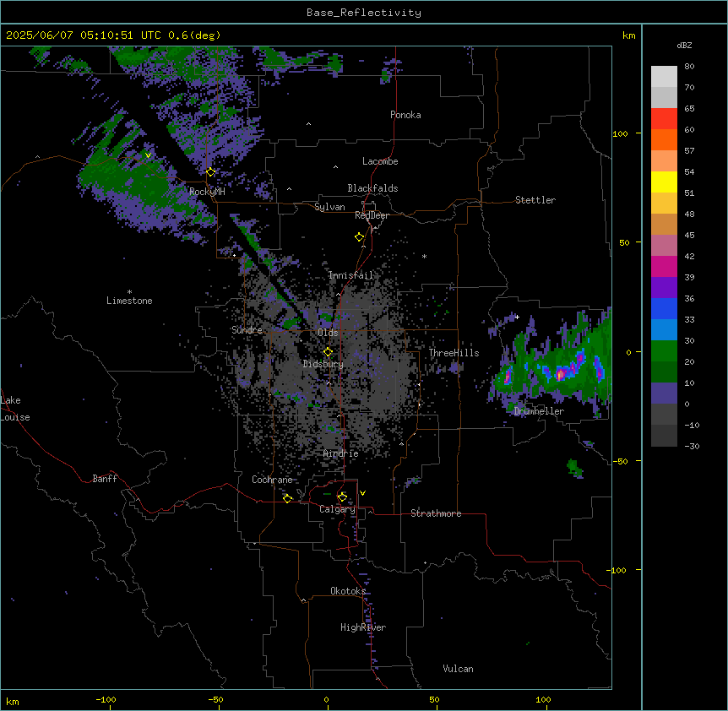Click the -30 value in the dBZ legend
Viewport: 728px width, 711px height.
692,447
